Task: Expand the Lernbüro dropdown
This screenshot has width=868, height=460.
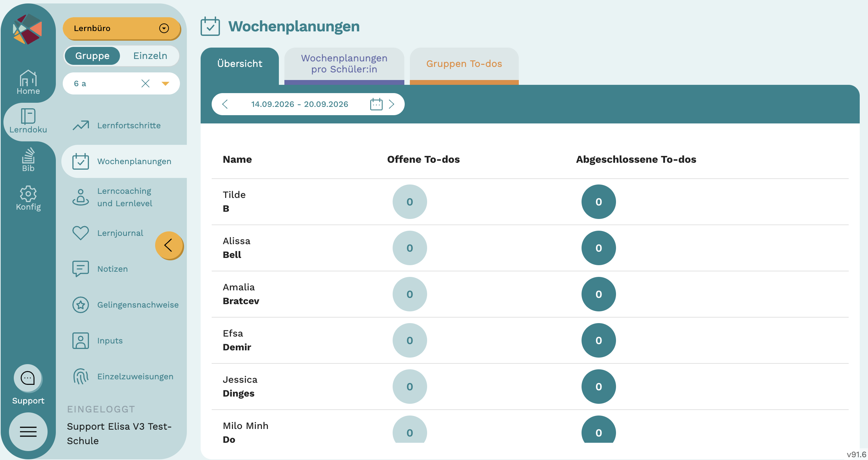Action: [121, 28]
